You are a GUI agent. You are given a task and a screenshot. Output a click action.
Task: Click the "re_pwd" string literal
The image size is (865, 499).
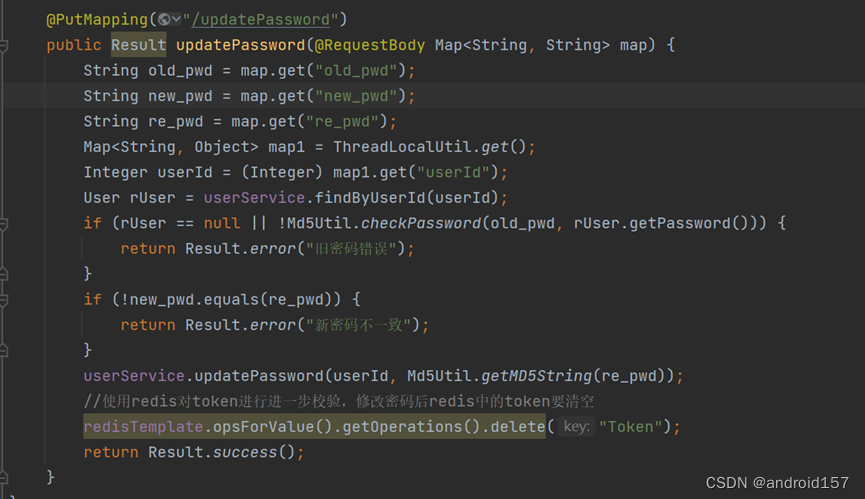pyautogui.click(x=342, y=121)
